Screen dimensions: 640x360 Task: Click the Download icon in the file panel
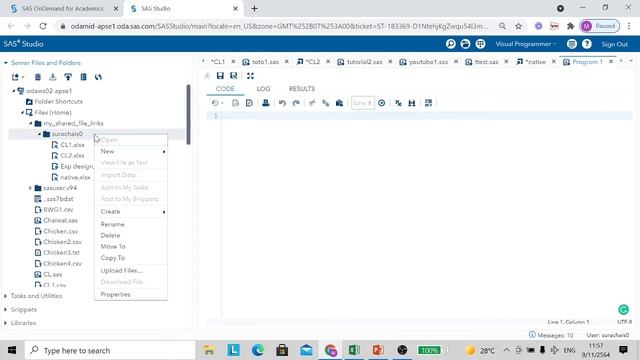click(53, 77)
